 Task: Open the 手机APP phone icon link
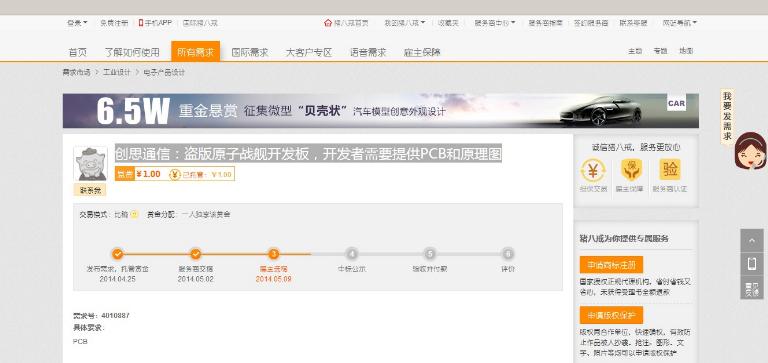pyautogui.click(x=155, y=23)
